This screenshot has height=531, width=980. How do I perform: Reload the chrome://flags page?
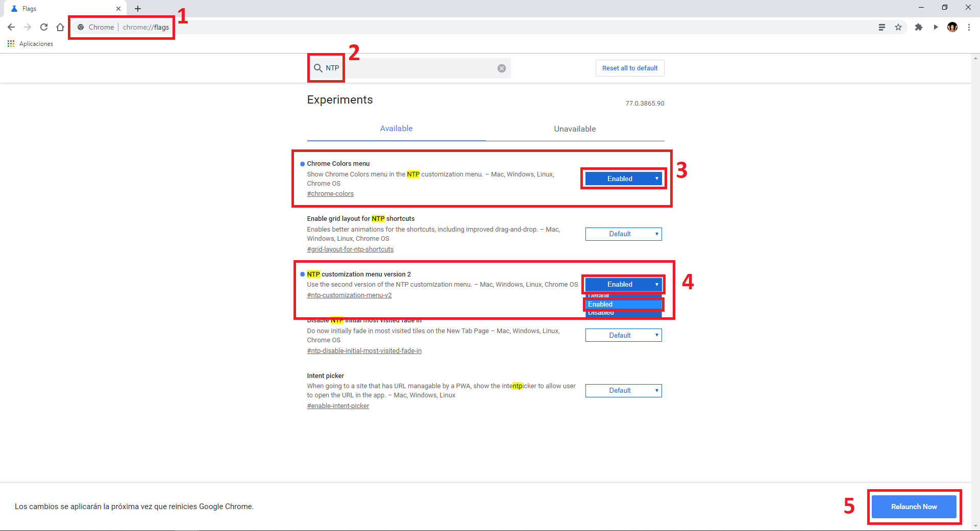click(x=44, y=27)
